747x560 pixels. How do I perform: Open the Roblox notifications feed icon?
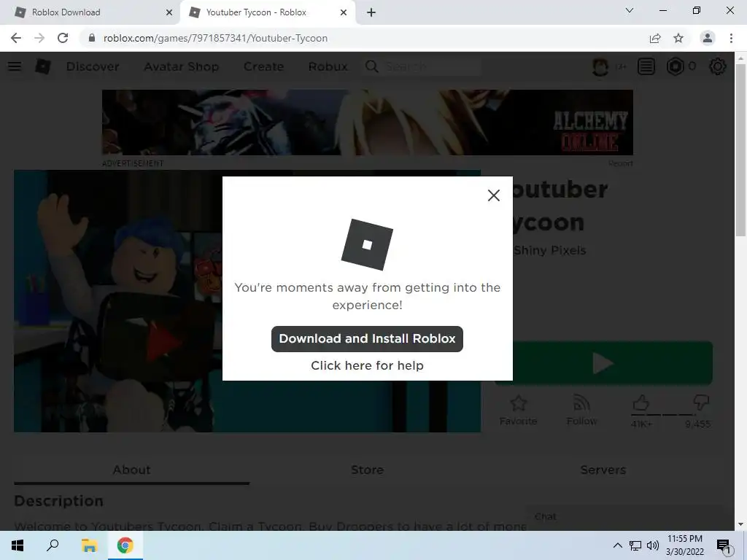pyautogui.click(x=646, y=66)
